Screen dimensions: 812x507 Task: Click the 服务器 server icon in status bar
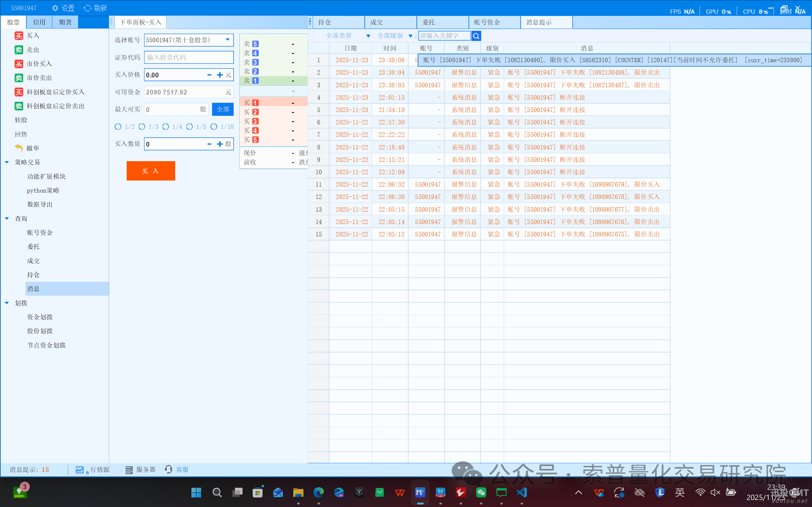click(129, 470)
